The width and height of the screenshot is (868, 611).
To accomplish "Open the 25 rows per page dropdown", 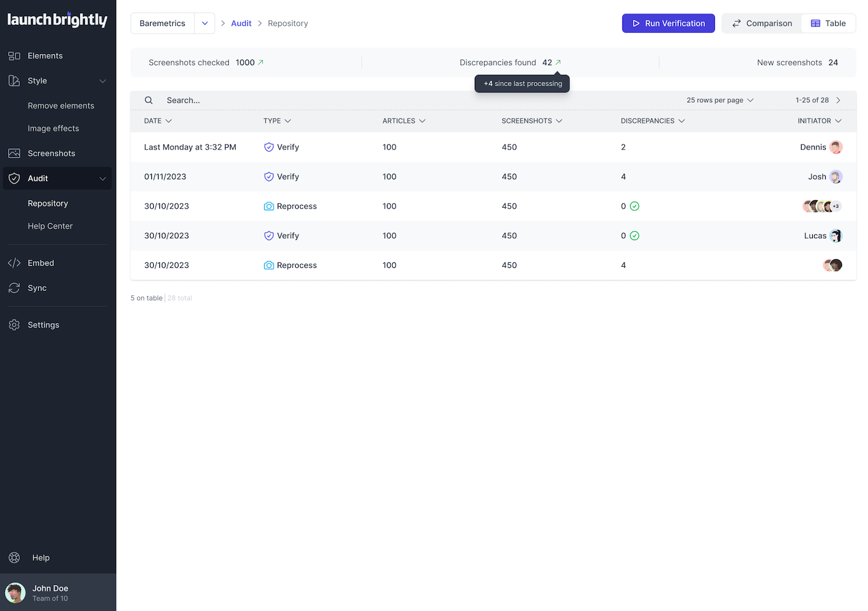I will 719,100.
